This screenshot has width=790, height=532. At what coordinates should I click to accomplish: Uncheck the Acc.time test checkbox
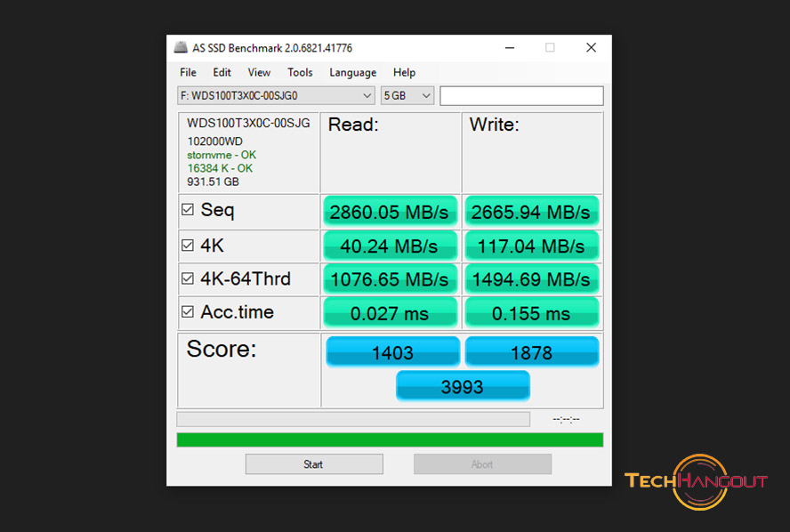pyautogui.click(x=188, y=312)
